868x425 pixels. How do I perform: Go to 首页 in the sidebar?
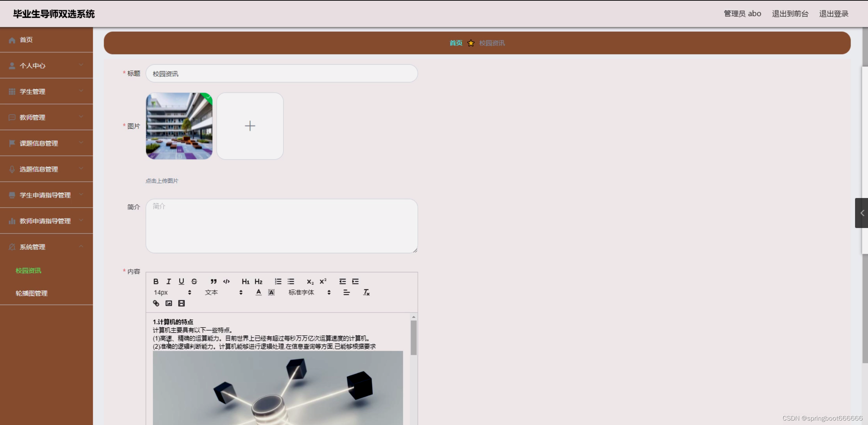(x=26, y=40)
